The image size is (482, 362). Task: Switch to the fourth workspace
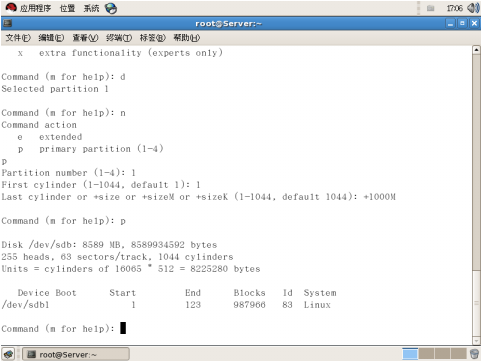coord(458,354)
